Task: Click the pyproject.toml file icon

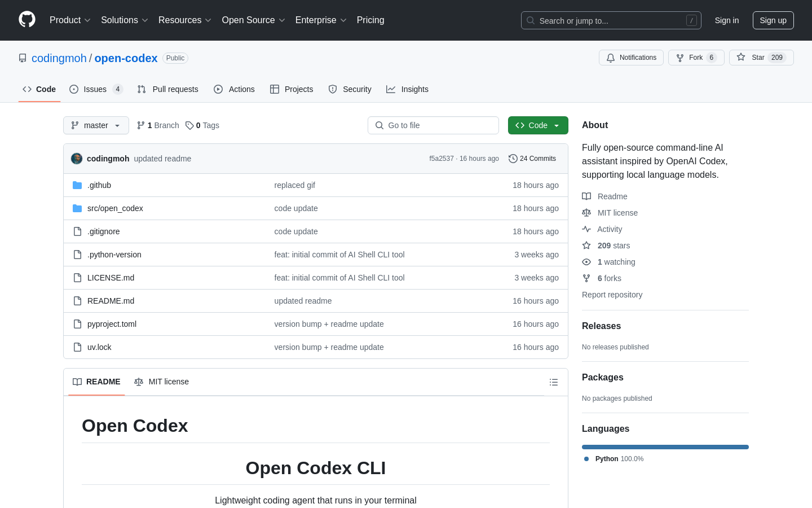Action: pos(77,324)
